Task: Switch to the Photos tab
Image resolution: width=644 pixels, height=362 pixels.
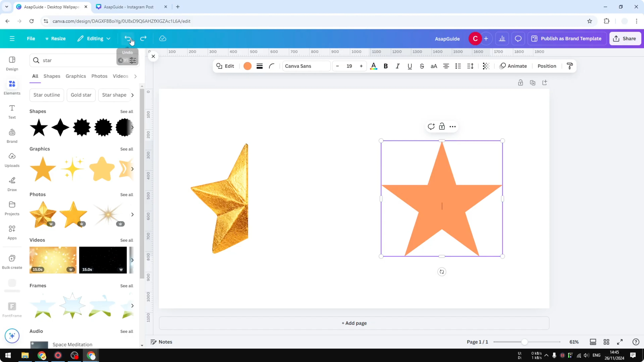Action: pos(99,76)
